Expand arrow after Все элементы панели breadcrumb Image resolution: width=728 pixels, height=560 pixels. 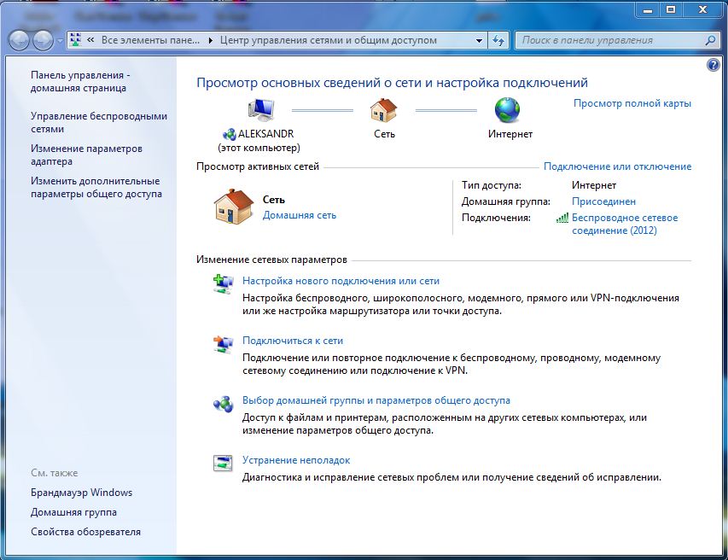(211, 41)
